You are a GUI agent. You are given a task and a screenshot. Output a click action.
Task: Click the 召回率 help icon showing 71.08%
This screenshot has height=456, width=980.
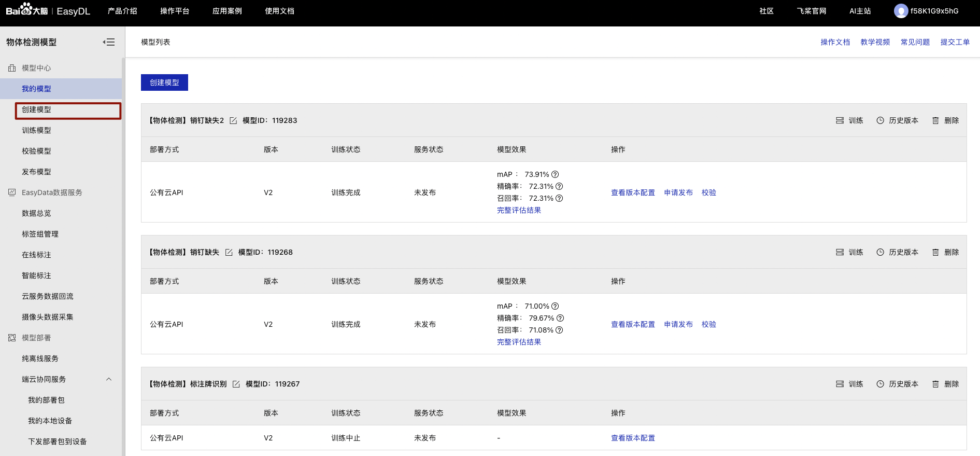tap(559, 330)
